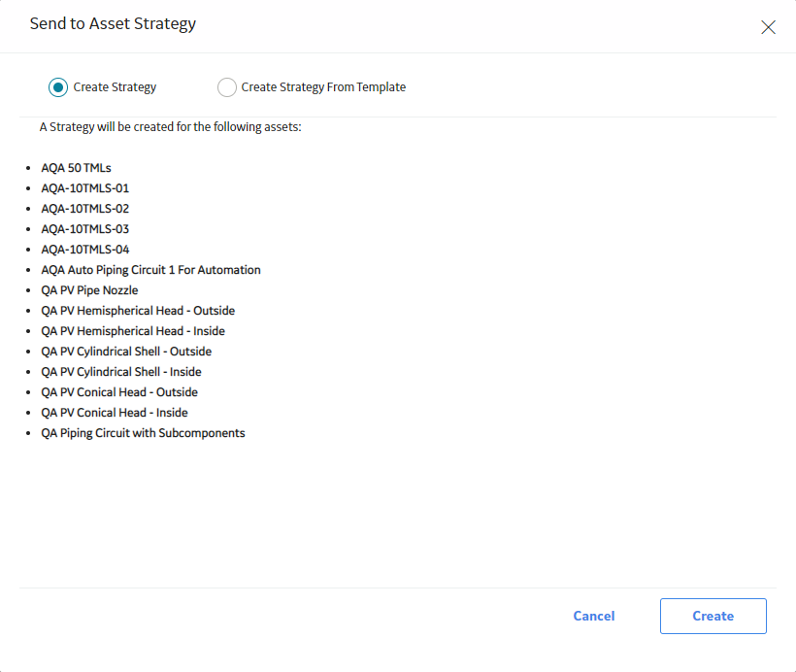
Task: Click the AQA-10TMLS-04 list item
Action: point(85,250)
